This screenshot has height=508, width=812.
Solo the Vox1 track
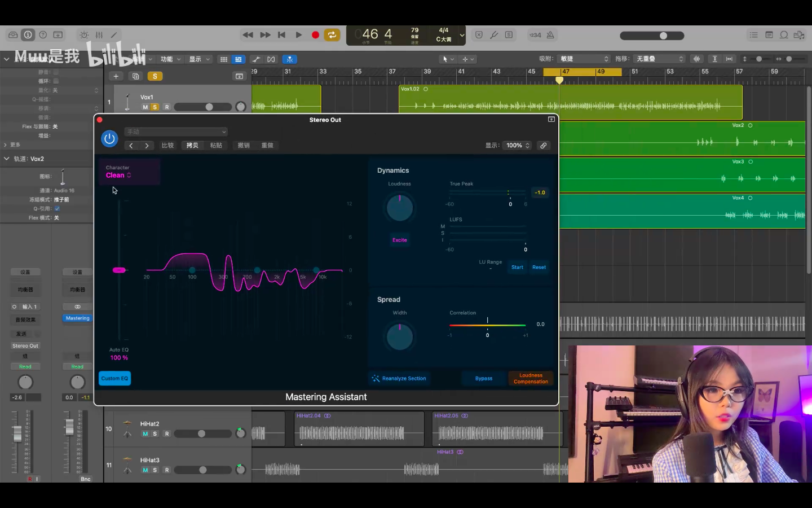[x=155, y=107]
